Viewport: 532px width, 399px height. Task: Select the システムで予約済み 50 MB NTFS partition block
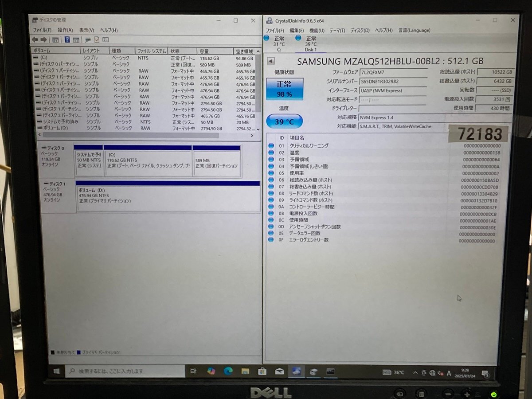[x=89, y=160]
